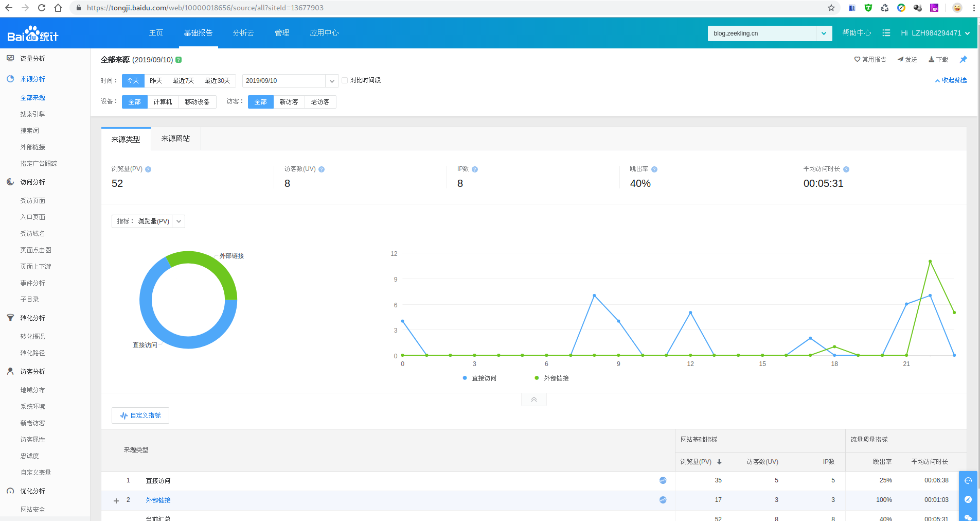Open the 分析云 top menu
Image resolution: width=980 pixels, height=521 pixels.
click(243, 33)
